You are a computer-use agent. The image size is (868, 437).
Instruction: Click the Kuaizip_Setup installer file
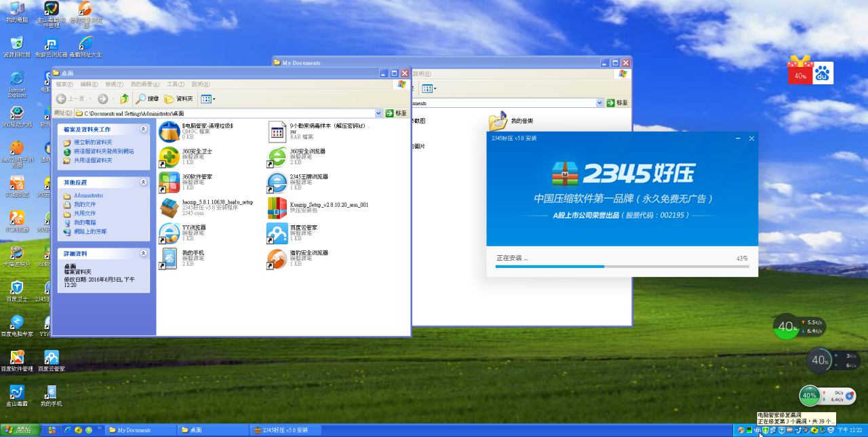(277, 208)
